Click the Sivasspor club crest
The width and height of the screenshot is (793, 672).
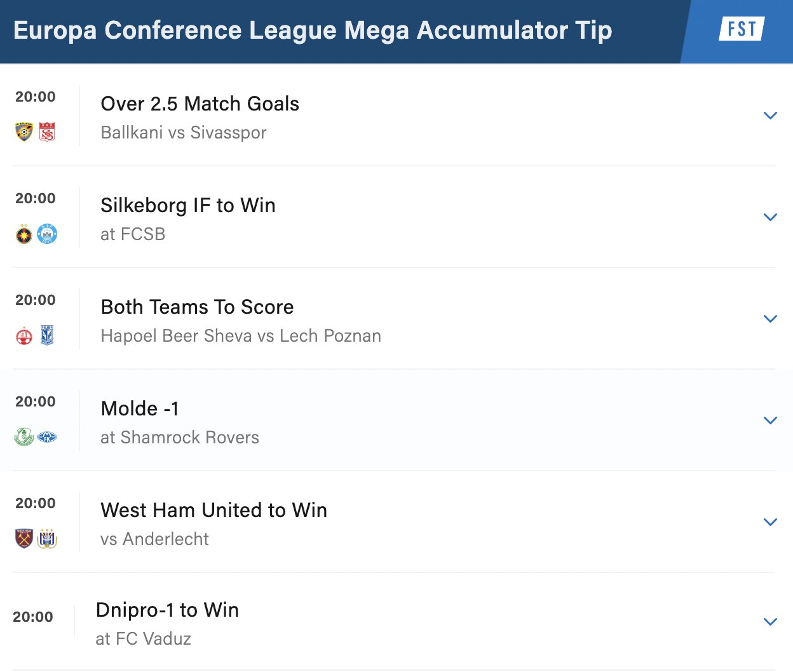[x=47, y=132]
